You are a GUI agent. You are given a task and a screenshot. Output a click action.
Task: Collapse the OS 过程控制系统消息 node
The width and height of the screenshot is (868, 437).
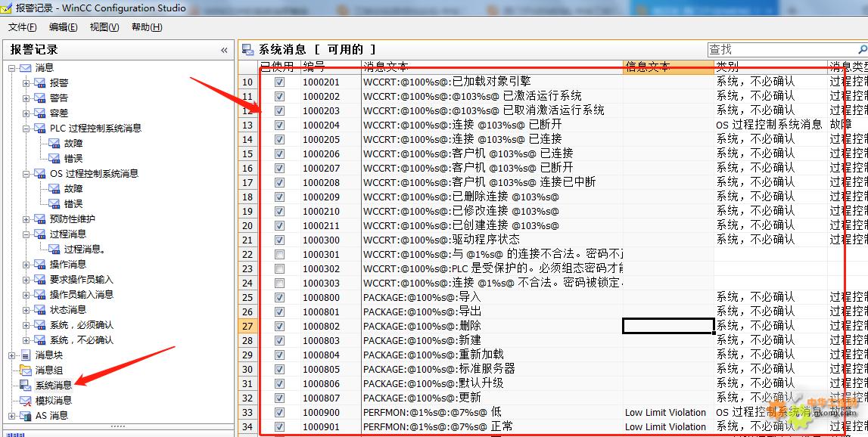point(26,174)
